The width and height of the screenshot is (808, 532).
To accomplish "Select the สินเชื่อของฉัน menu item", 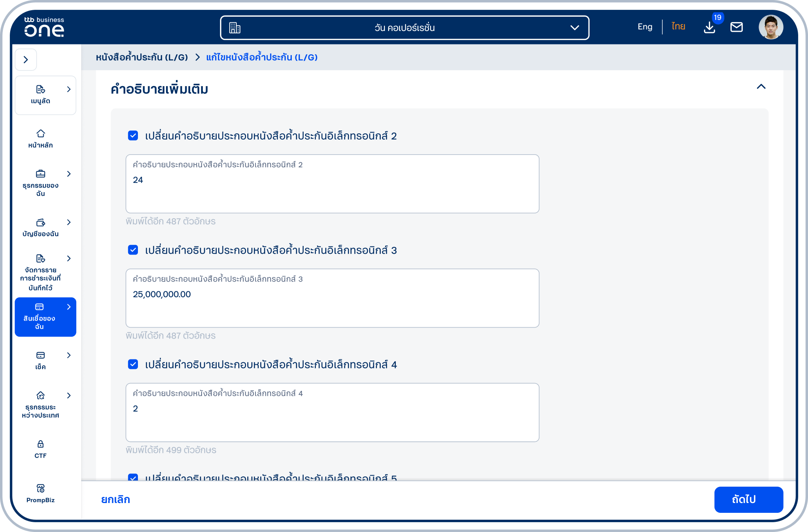I will [45, 317].
